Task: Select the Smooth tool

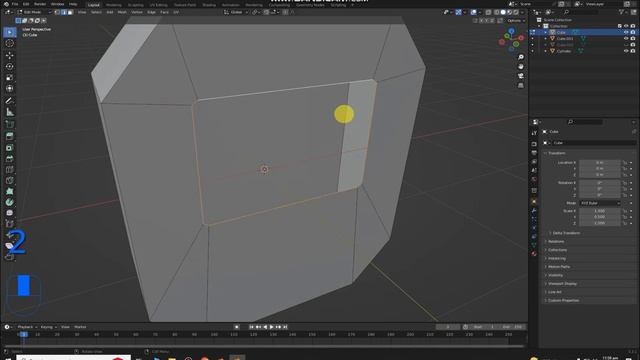Action: tap(9, 213)
